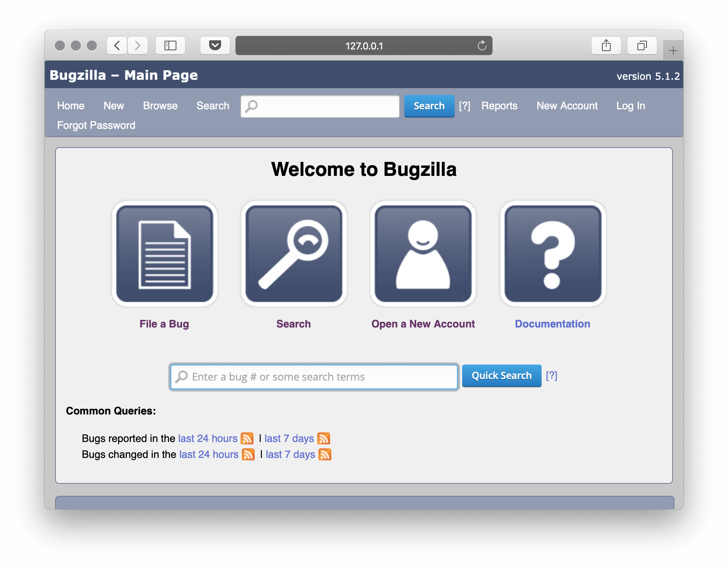
Task: Open the Browse menu item
Action: pyautogui.click(x=160, y=106)
